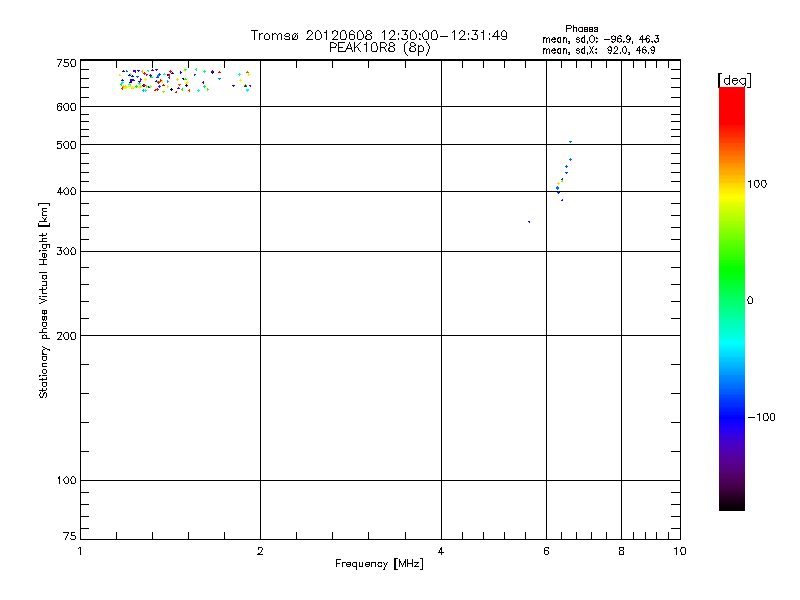Click the subtitle "PEAK10R8 (8p)"
This screenshot has width=800, height=600.
(x=380, y=48)
